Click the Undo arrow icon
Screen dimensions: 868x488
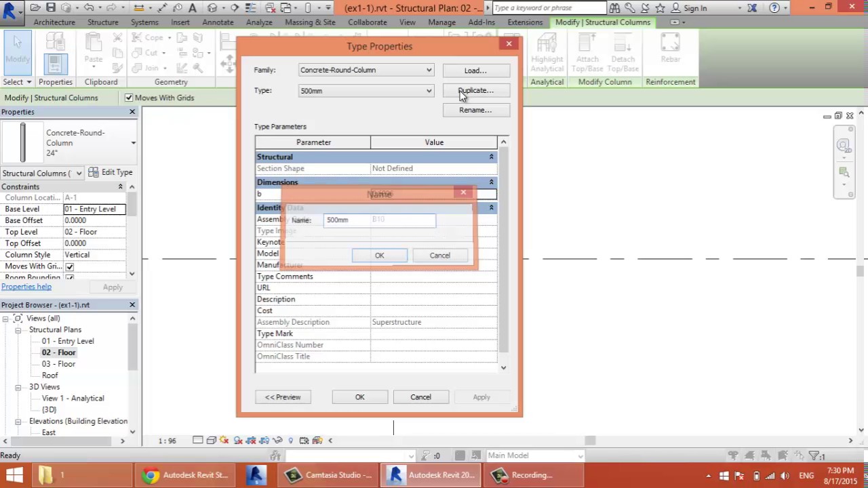(x=90, y=8)
